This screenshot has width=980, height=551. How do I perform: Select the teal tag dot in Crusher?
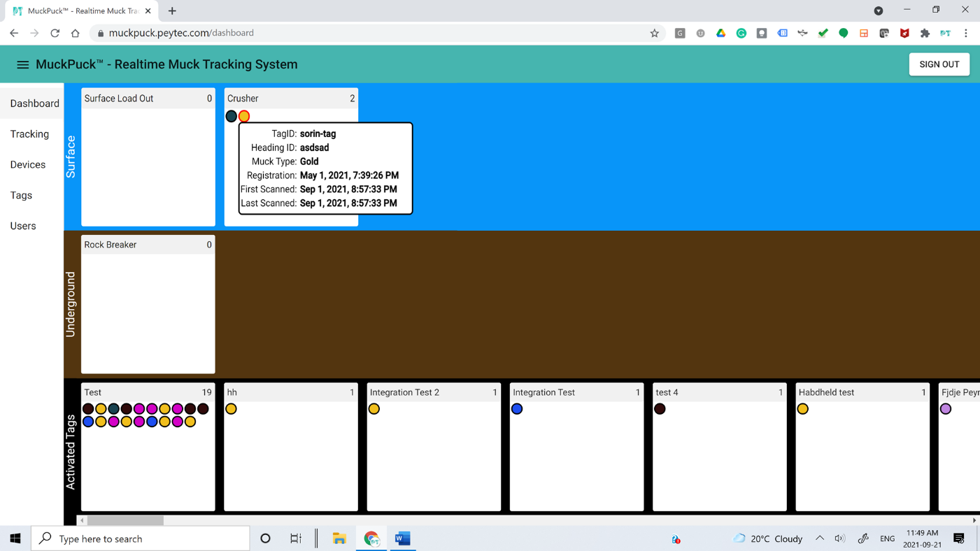pyautogui.click(x=231, y=116)
